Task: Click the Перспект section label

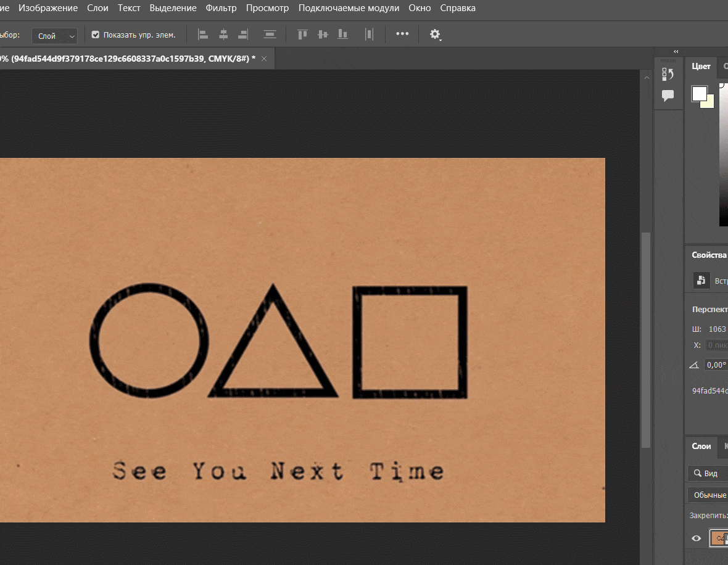Action: [710, 309]
